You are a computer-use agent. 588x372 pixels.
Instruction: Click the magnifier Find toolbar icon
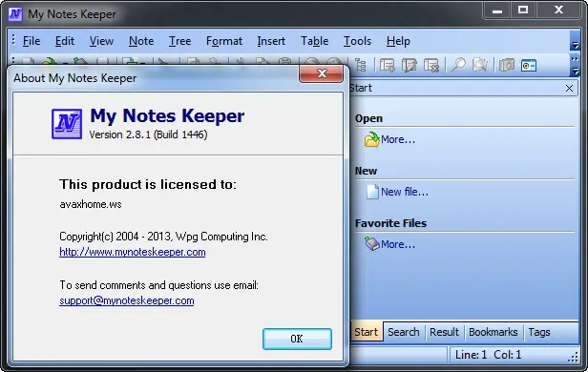458,65
